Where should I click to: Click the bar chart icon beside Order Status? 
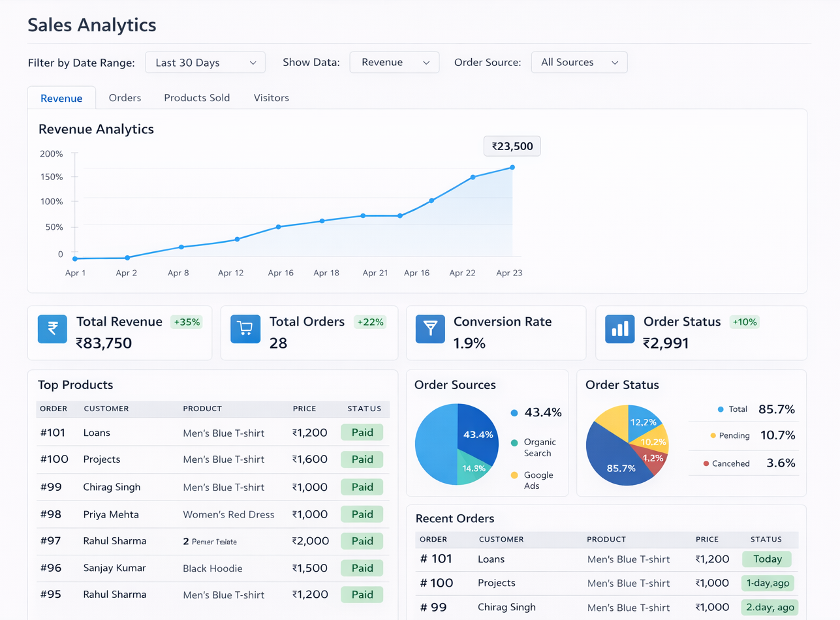coord(619,329)
